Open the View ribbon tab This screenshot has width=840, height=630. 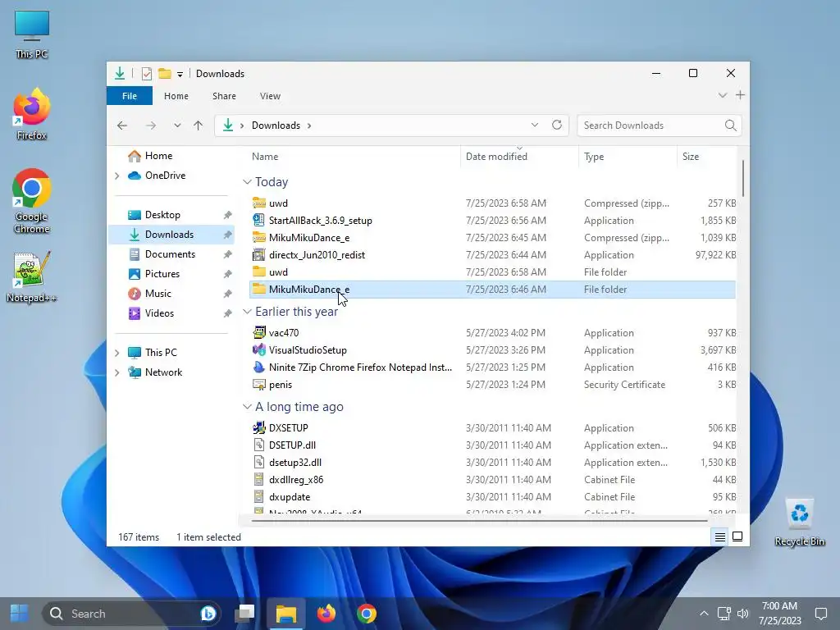[x=270, y=96]
